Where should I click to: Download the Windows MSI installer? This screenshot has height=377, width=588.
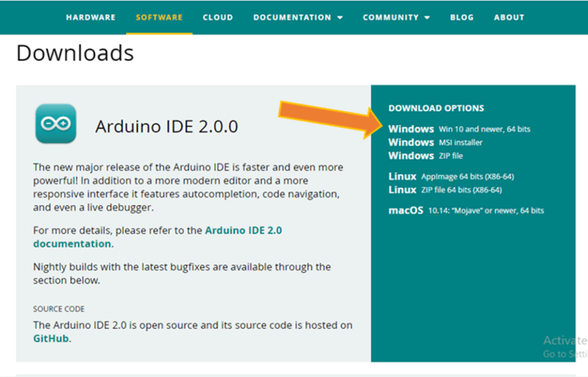pyautogui.click(x=436, y=142)
